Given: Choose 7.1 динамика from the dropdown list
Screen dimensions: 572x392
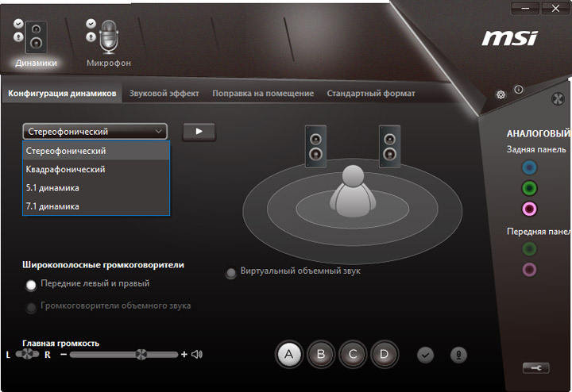Looking at the screenshot, I should 96,206.
